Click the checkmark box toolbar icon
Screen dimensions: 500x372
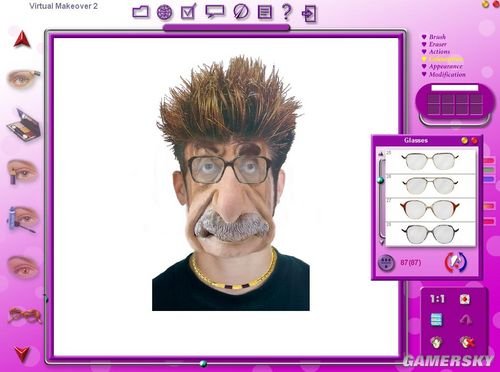[x=189, y=12]
